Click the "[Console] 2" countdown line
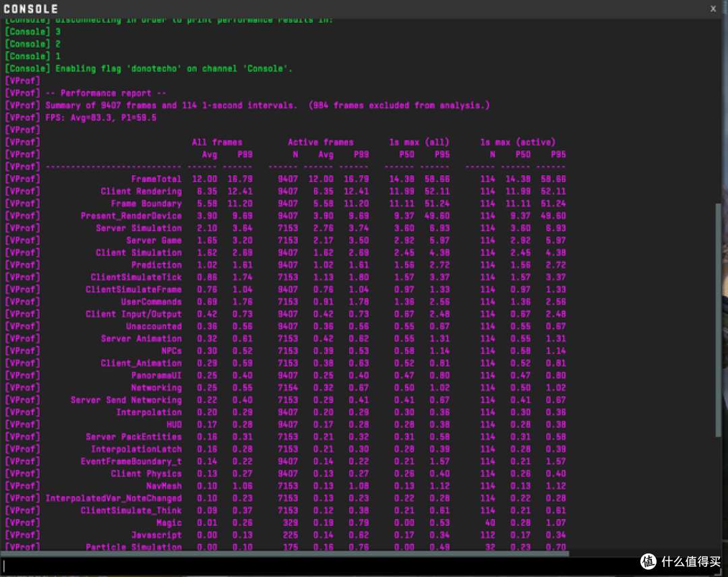Screen dimensions: 728x577 [x=33, y=44]
